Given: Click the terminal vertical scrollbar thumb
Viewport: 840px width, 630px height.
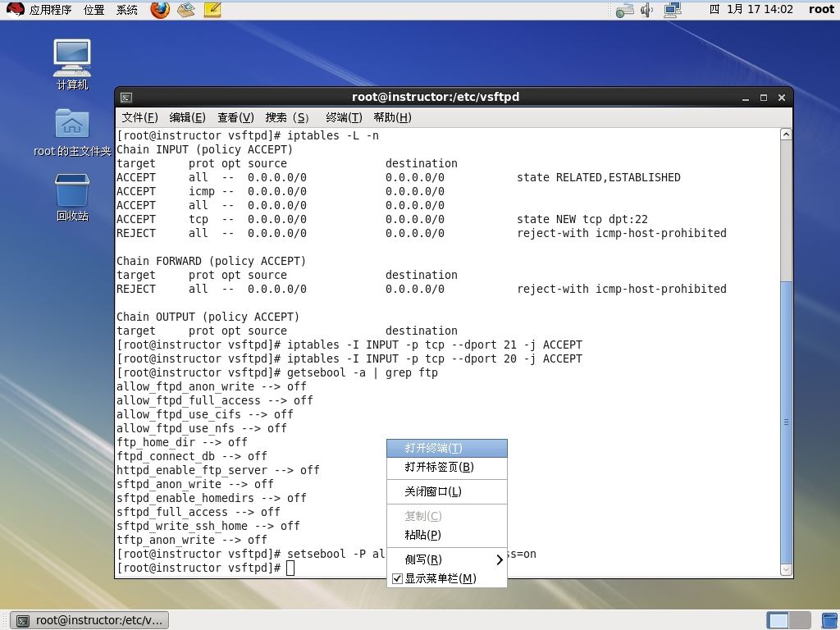Looking at the screenshot, I should (x=786, y=422).
